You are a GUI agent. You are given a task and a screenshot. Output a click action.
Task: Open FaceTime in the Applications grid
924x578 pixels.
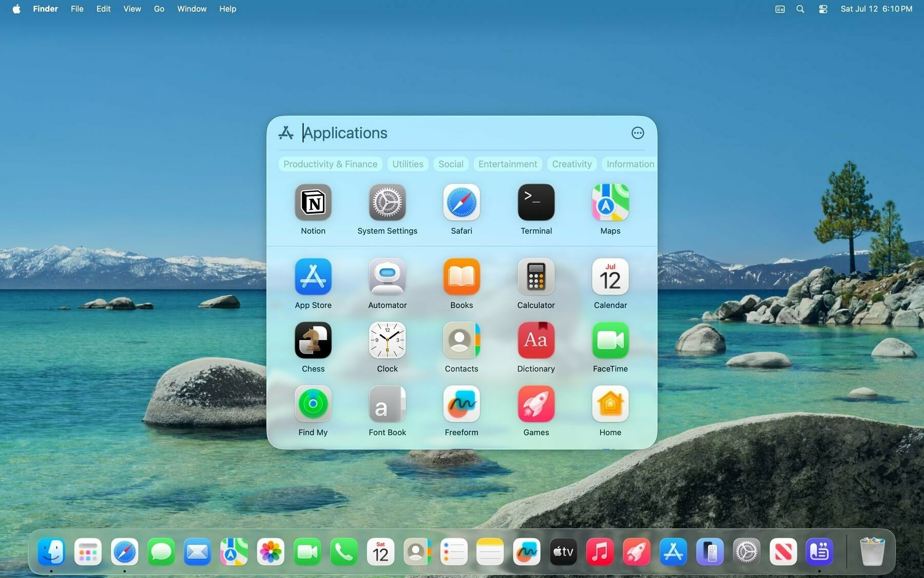pyautogui.click(x=610, y=340)
